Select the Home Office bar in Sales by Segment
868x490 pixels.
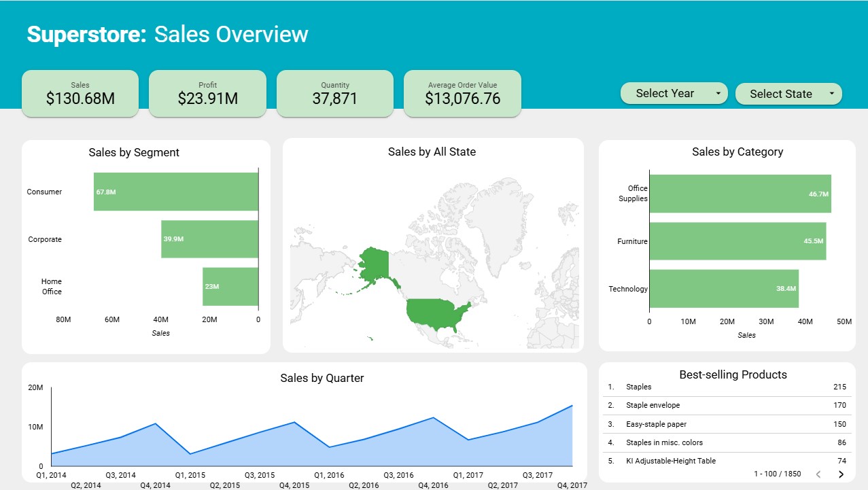pyautogui.click(x=230, y=286)
